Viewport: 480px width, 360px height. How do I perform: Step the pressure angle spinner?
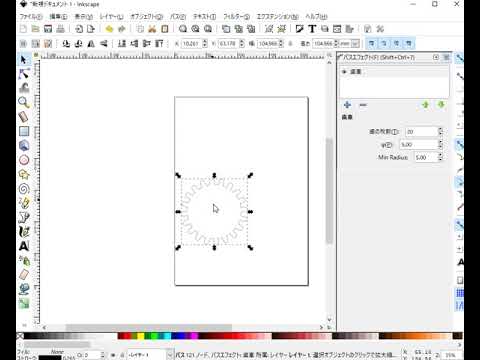pyautogui.click(x=440, y=145)
